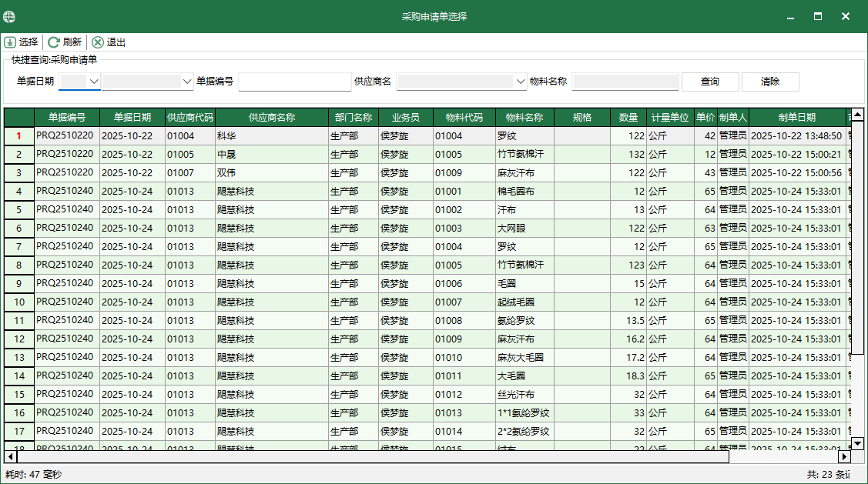Image resolution: width=868 pixels, height=484 pixels.
Task: Click the 清除 clear button
Action: (x=770, y=82)
